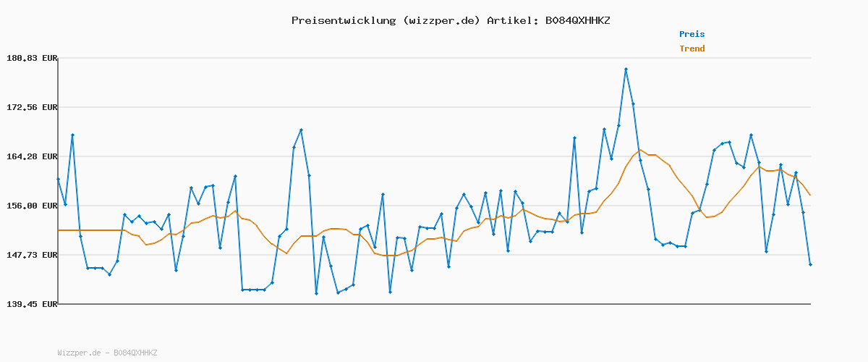Click the Preis legend label
The width and height of the screenshot is (868, 362).
tap(692, 34)
